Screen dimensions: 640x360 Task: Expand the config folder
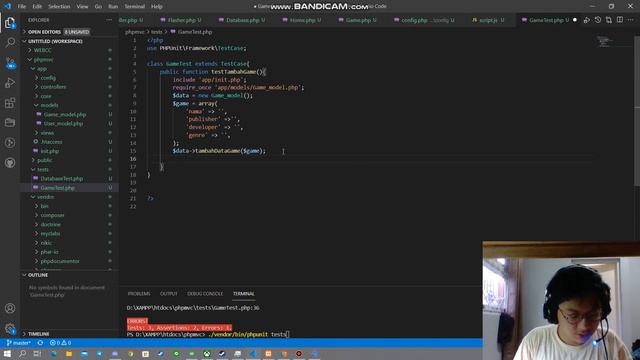70,78
